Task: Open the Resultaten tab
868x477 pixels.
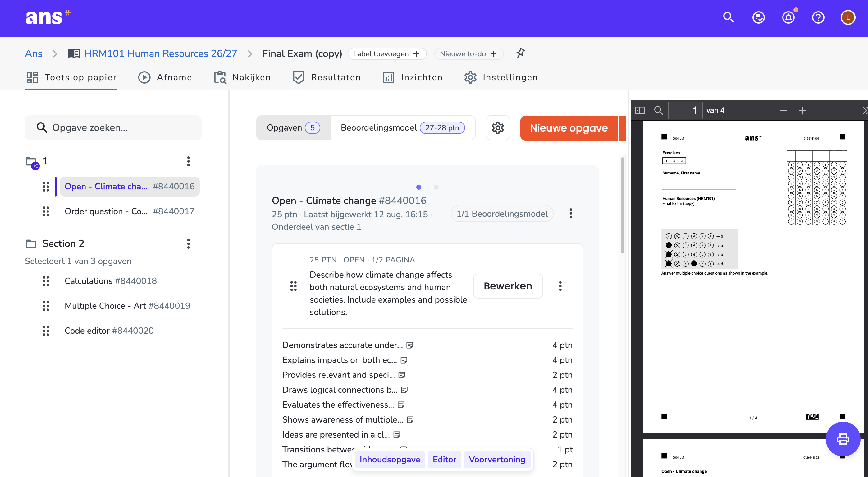Action: click(327, 77)
